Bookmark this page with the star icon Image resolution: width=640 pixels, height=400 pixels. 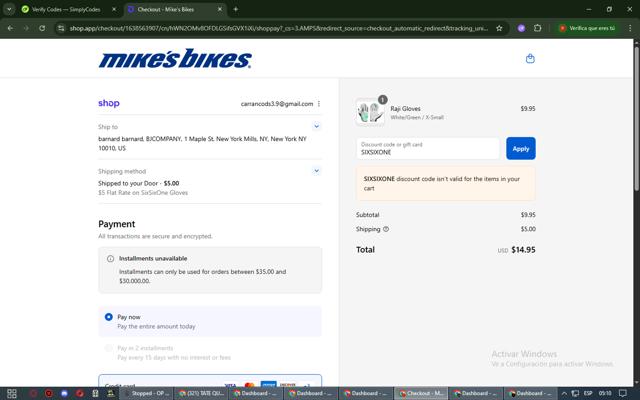click(499, 28)
